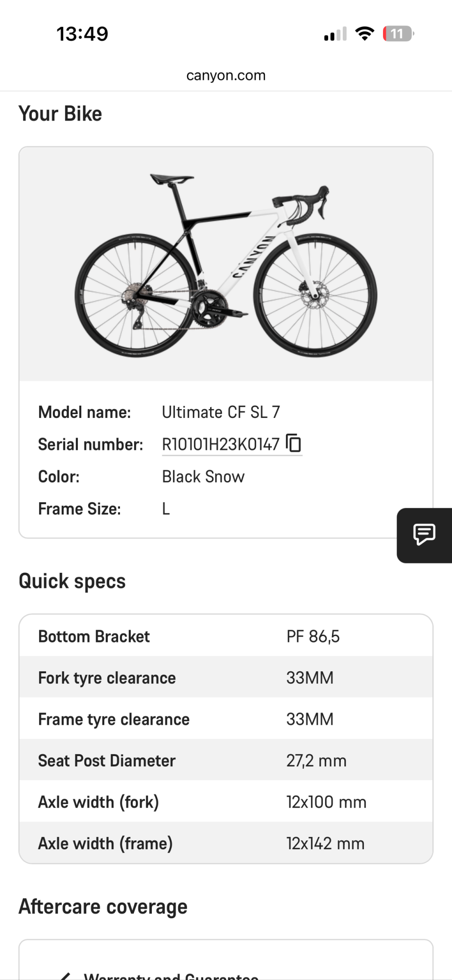
Task: Select the clipboard copy icon next to serial
Action: (293, 443)
